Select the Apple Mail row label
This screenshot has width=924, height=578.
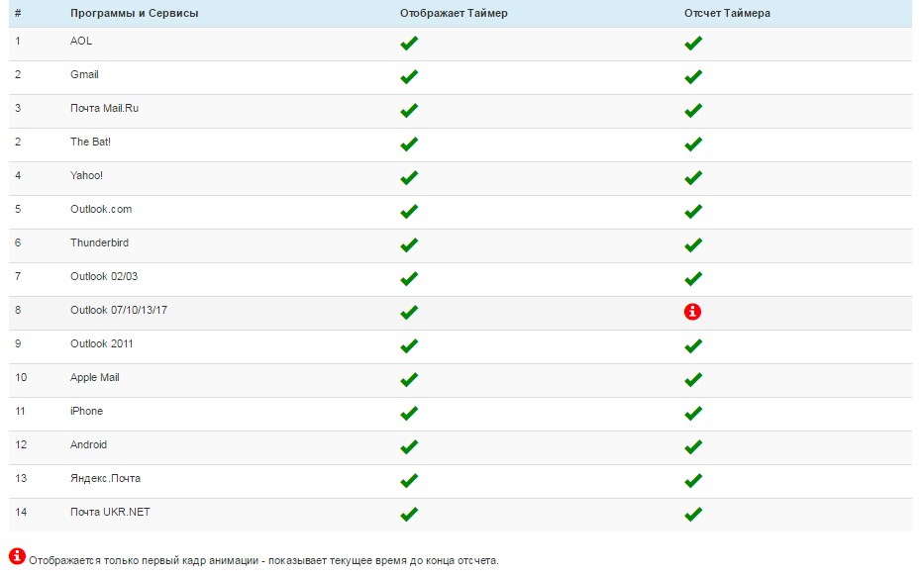(95, 377)
